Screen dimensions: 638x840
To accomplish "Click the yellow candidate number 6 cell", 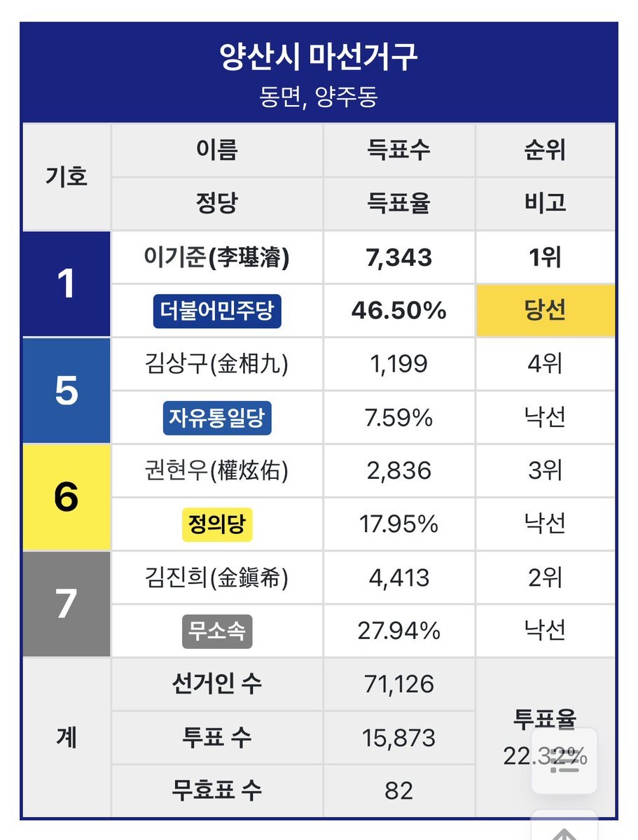I will [x=67, y=497].
